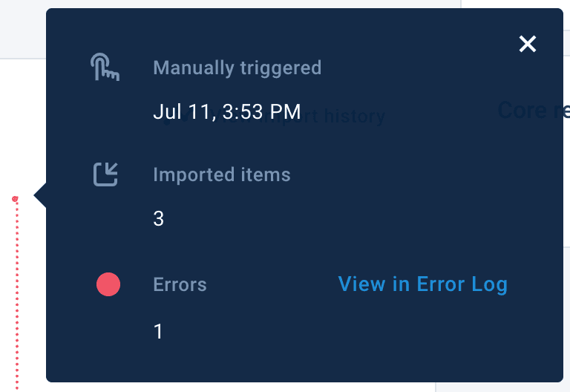Click the popup's left pointer arrow
This screenshot has height=392, width=570.
(x=40, y=196)
